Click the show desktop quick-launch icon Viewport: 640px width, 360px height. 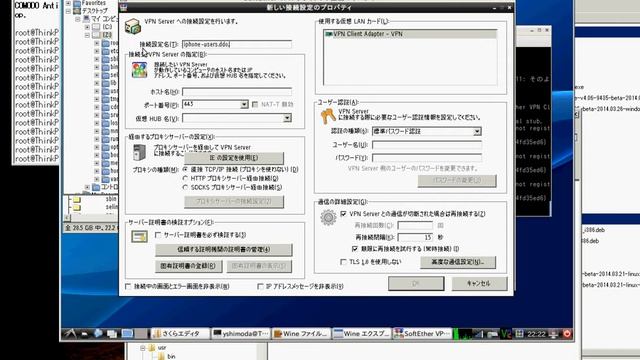127,333
